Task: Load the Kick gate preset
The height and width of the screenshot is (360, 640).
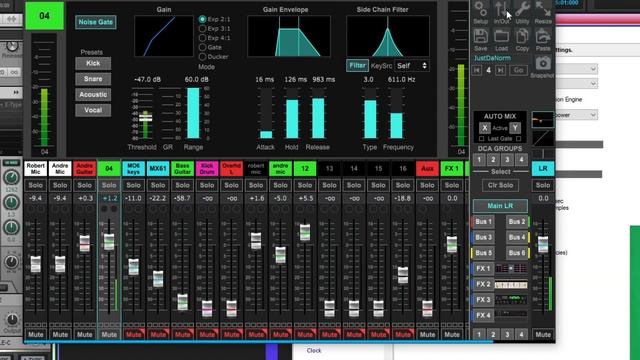Action: (93, 63)
